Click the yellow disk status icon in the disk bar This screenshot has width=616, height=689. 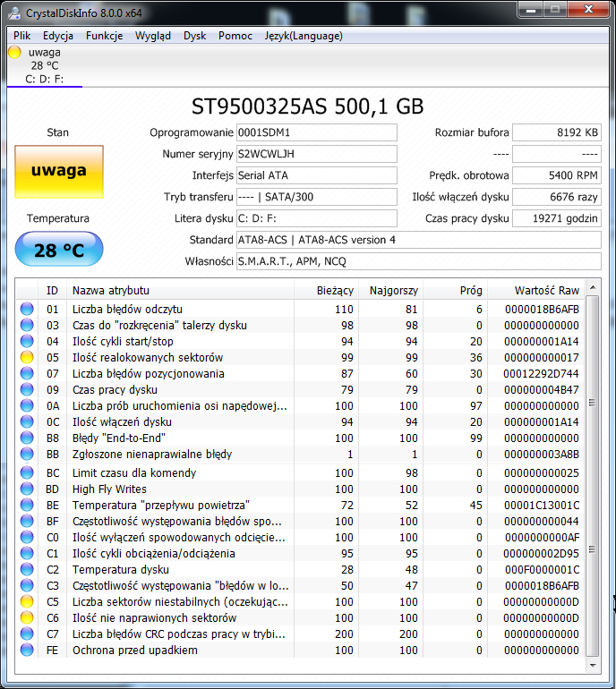click(x=14, y=52)
